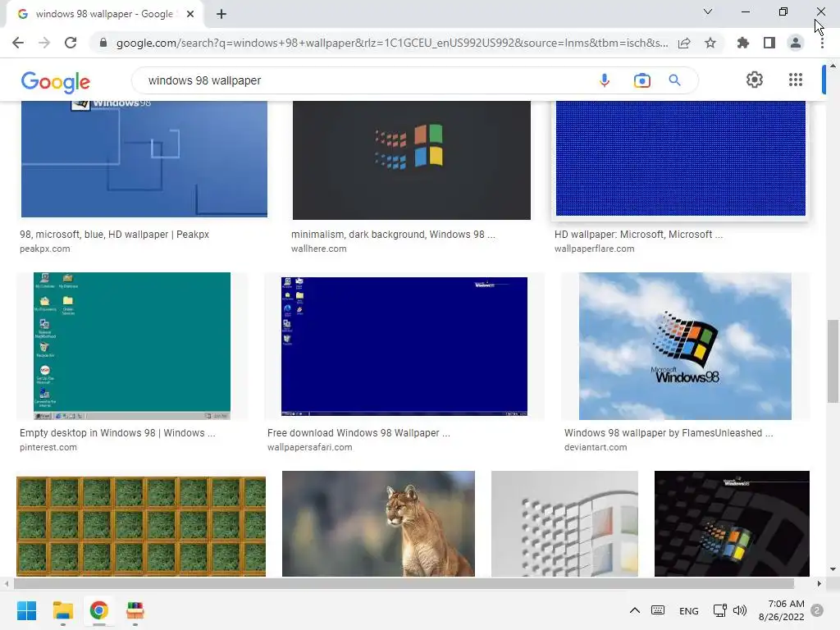The width and height of the screenshot is (840, 630).
Task: Click the pinterest.com source link
Action: (48, 447)
